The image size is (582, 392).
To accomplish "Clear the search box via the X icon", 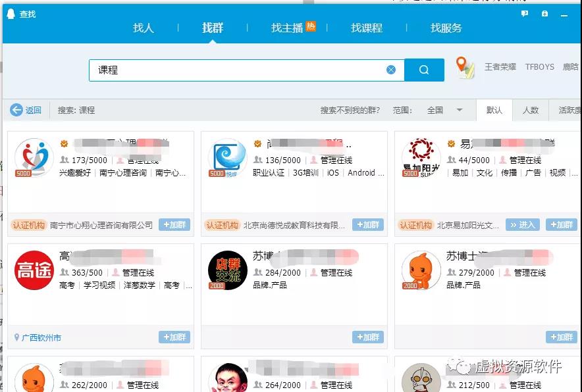I will click(x=391, y=69).
